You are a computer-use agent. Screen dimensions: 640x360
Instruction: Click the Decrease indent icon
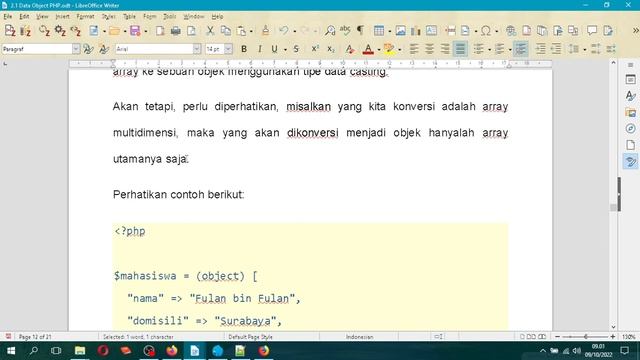[x=556, y=49]
